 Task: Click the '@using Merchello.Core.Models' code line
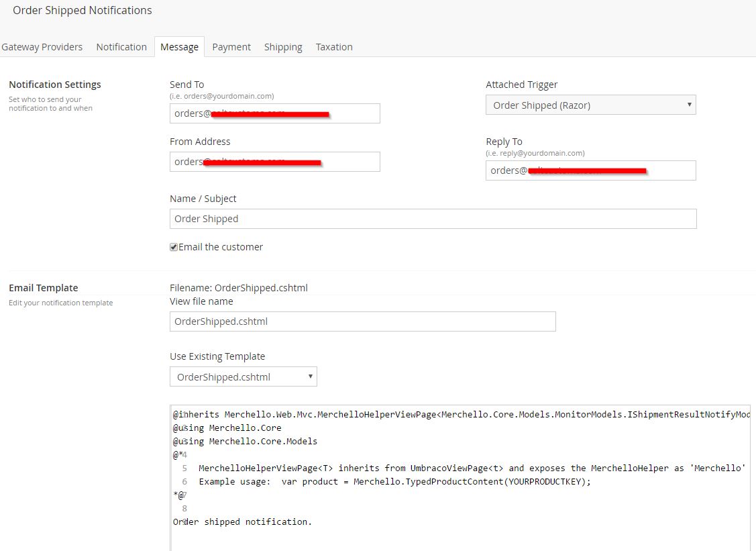[245, 442]
